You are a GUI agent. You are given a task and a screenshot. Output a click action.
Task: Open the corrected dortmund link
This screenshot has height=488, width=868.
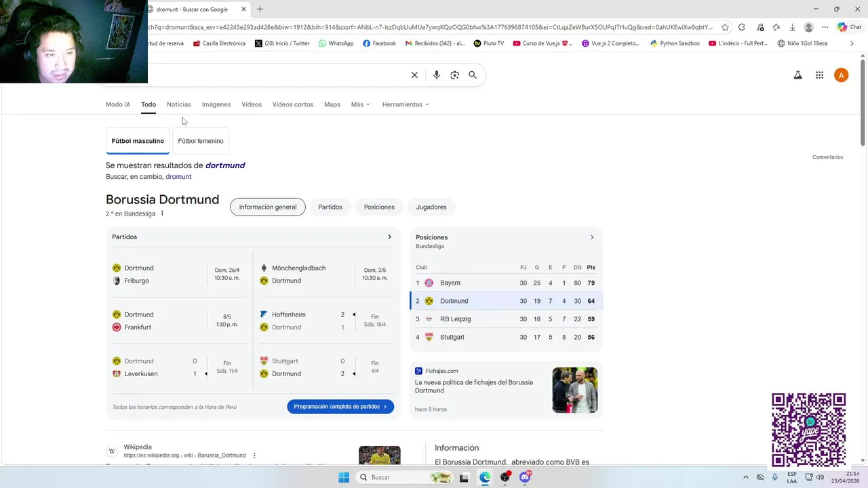point(225,165)
